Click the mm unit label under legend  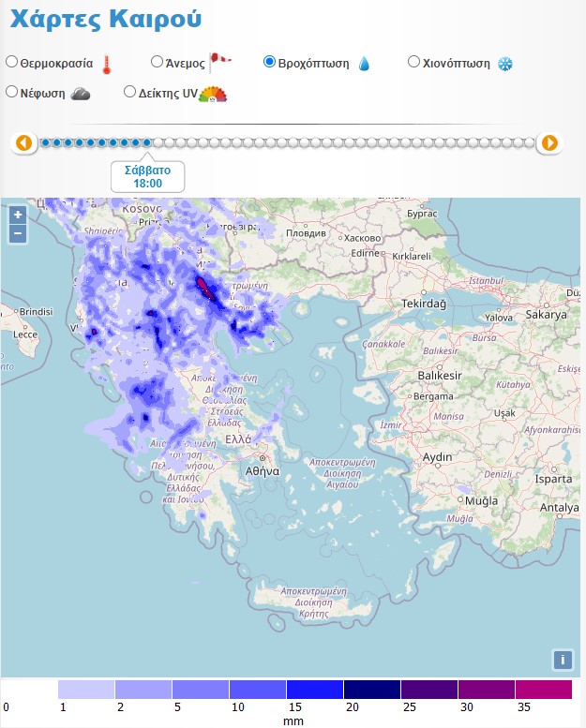tap(293, 721)
